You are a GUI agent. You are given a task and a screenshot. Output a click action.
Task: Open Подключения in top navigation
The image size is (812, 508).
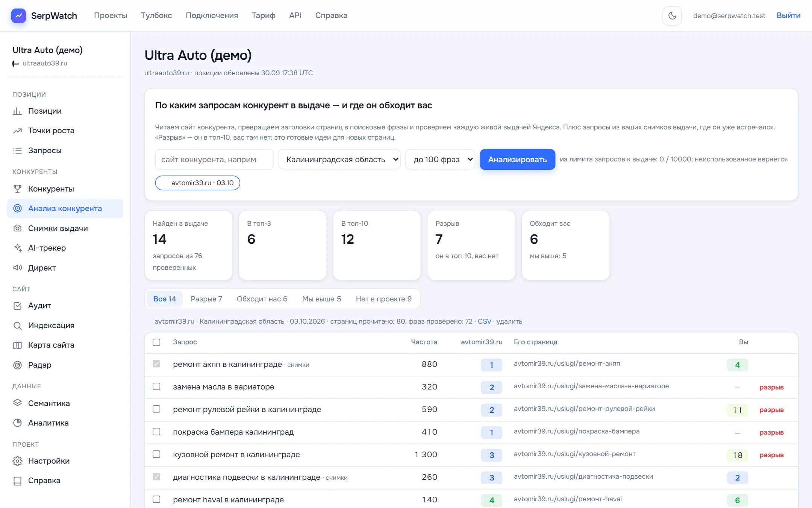coord(212,15)
